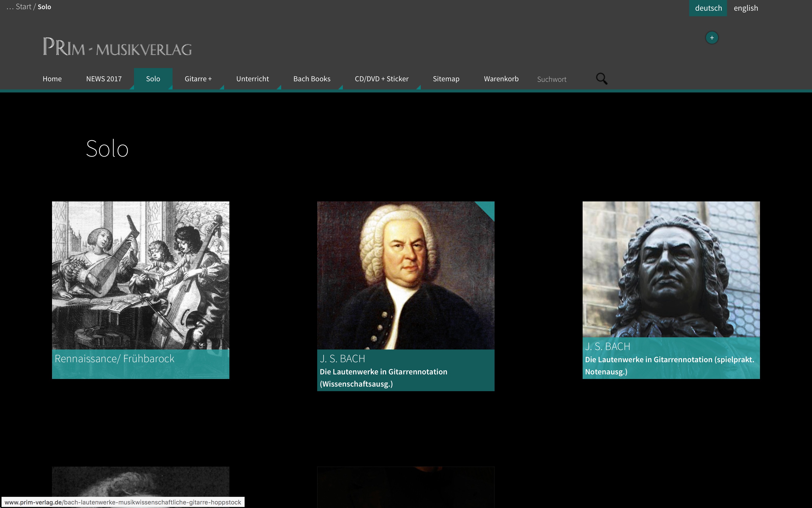Click the Wissenschaftsausg. Lautenwerke caption
The width and height of the screenshot is (812, 508).
coord(406,370)
